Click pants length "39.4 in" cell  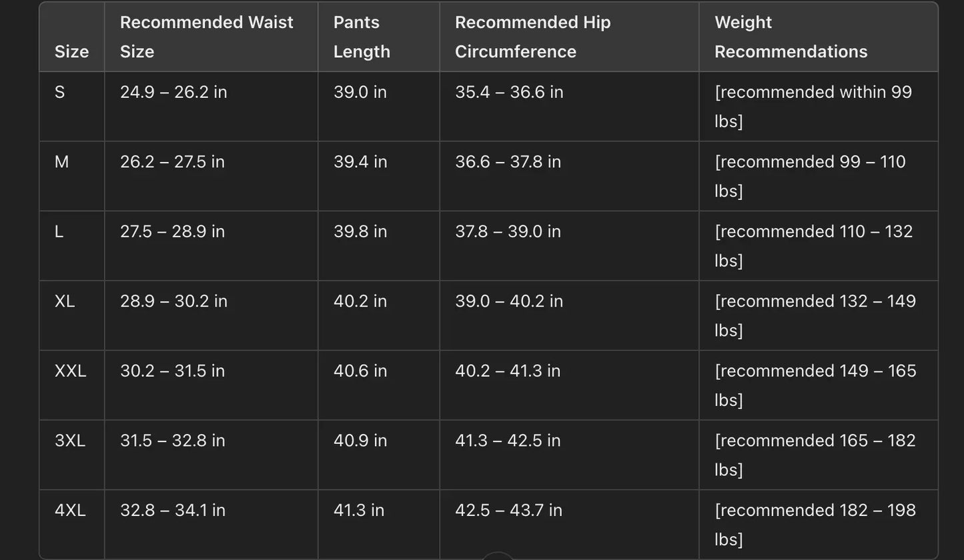coord(360,162)
